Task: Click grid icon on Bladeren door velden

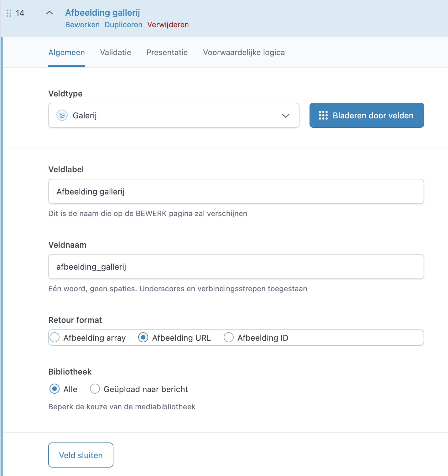Action: tap(323, 115)
